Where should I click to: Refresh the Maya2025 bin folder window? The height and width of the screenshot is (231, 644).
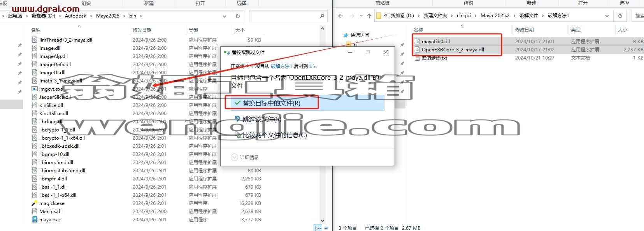click(238, 16)
